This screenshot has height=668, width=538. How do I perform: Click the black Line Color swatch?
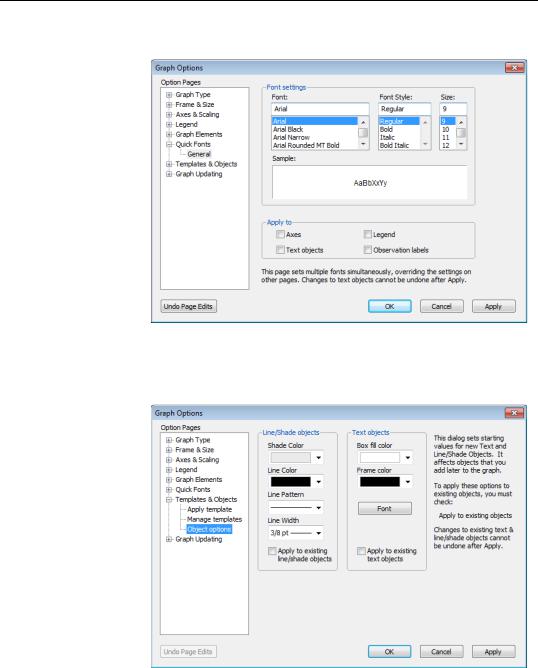(291, 482)
